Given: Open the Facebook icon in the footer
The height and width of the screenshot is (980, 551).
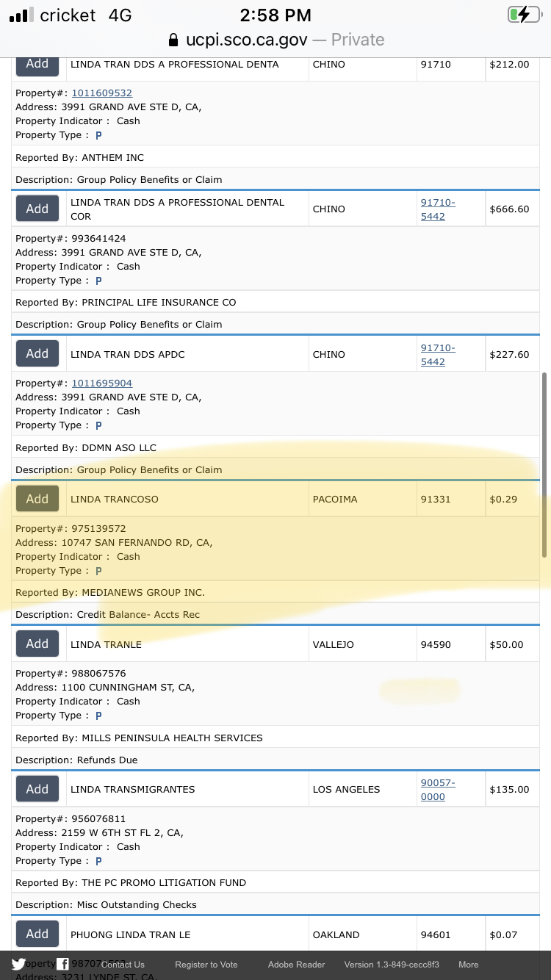Looking at the screenshot, I should click(63, 964).
